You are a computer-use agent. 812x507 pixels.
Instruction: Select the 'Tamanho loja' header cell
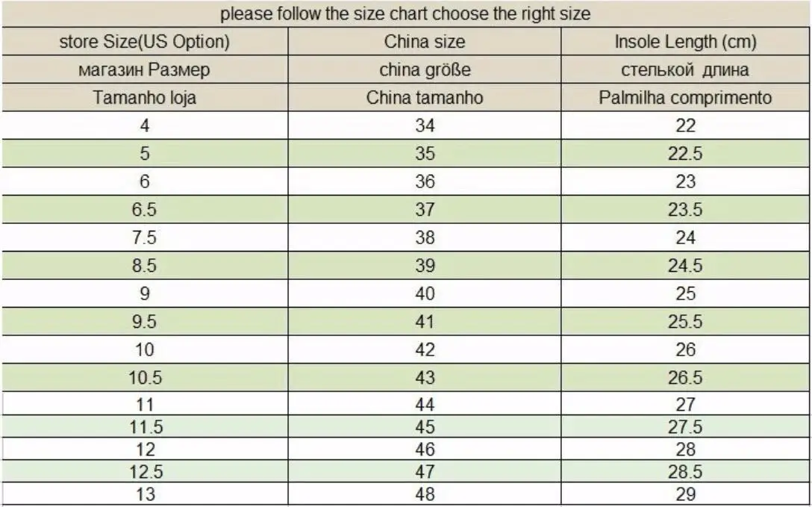point(145,97)
